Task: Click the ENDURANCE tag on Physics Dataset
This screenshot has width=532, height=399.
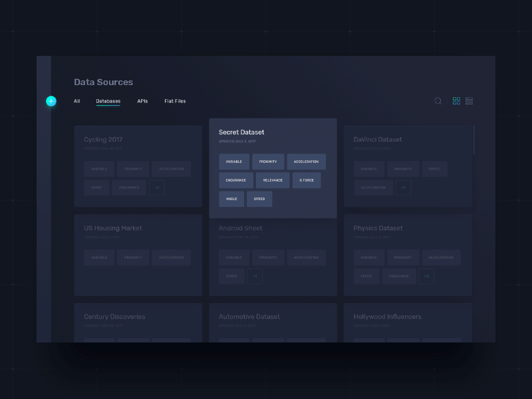Action: (x=398, y=276)
